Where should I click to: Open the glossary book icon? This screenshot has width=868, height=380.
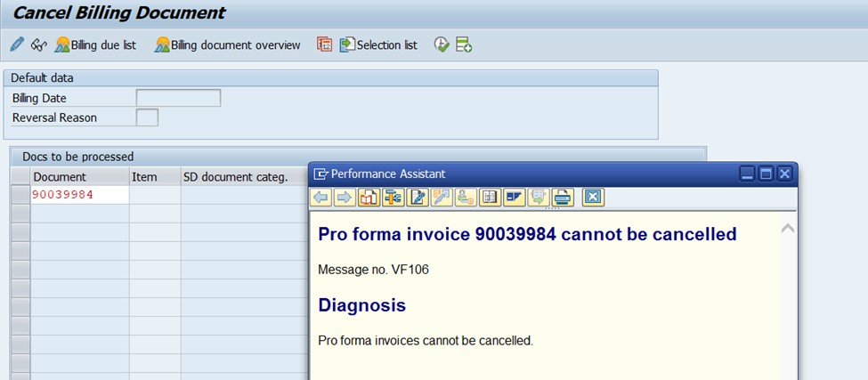(x=490, y=198)
